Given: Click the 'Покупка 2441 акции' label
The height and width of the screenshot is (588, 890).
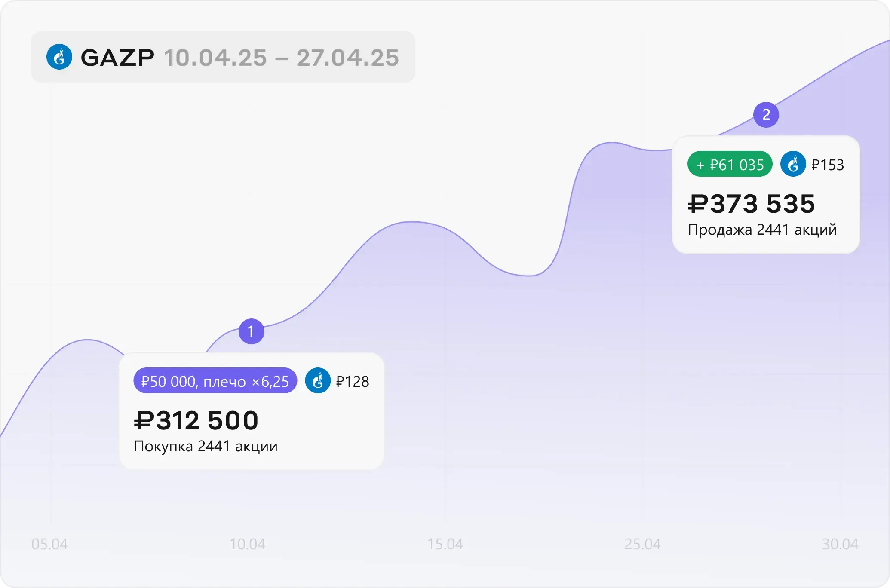Looking at the screenshot, I should tap(206, 446).
